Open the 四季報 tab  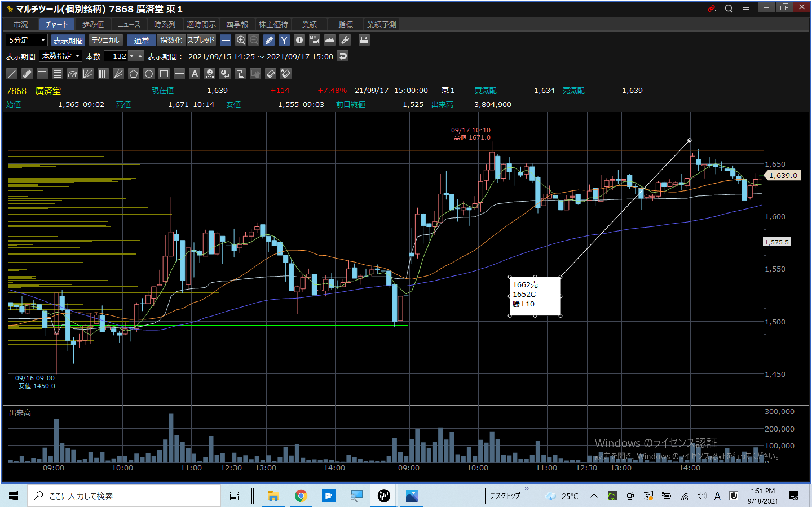coord(237,25)
